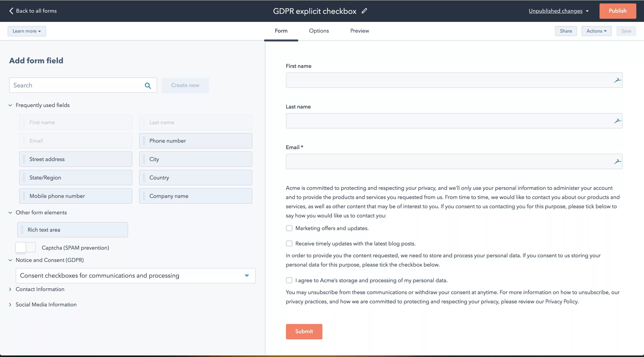Image resolution: width=644 pixels, height=357 pixels.
Task: Click the back chevron next to Back to all forms
Action: tap(11, 11)
